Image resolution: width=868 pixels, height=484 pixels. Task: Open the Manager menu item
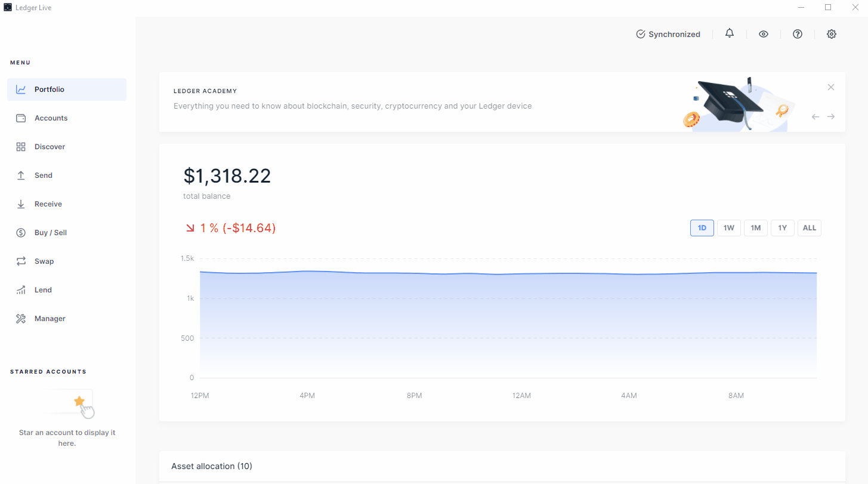point(67,319)
